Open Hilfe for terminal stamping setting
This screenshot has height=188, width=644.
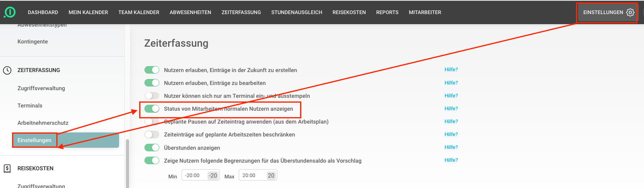click(451, 96)
